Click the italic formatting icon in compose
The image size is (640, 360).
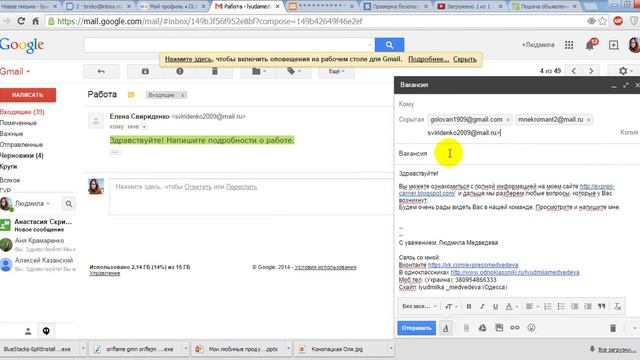pos(482,307)
